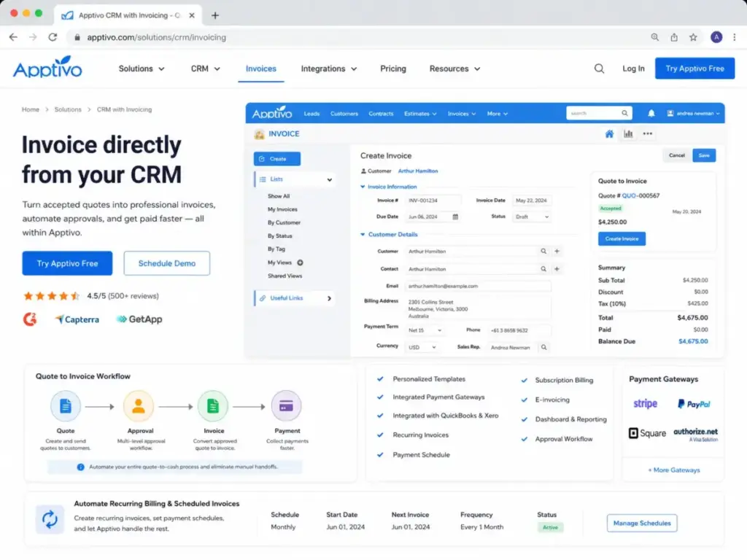Collapse the Lists section chevron

(329, 179)
